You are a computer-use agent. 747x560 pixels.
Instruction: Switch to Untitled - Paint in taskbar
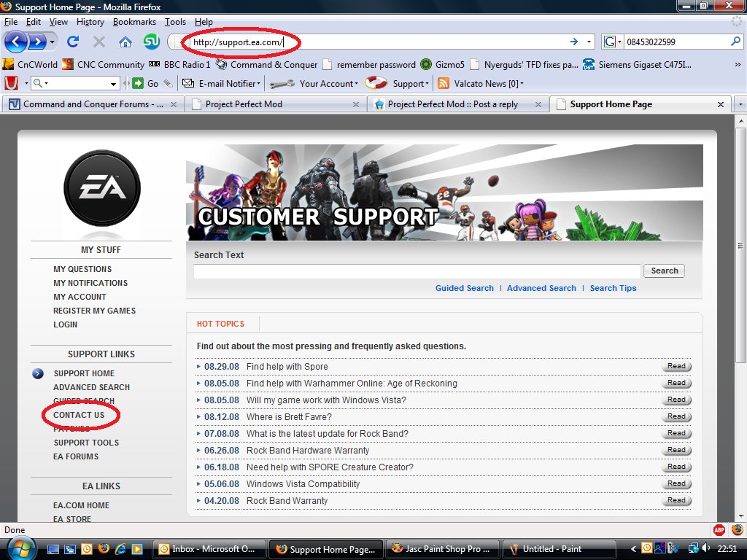[560, 549]
